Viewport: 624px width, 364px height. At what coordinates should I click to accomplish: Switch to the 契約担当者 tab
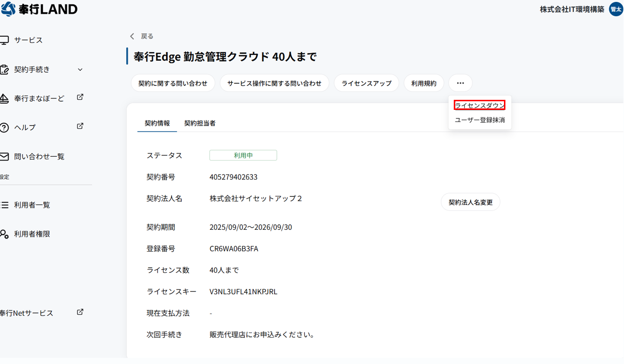[x=200, y=123]
